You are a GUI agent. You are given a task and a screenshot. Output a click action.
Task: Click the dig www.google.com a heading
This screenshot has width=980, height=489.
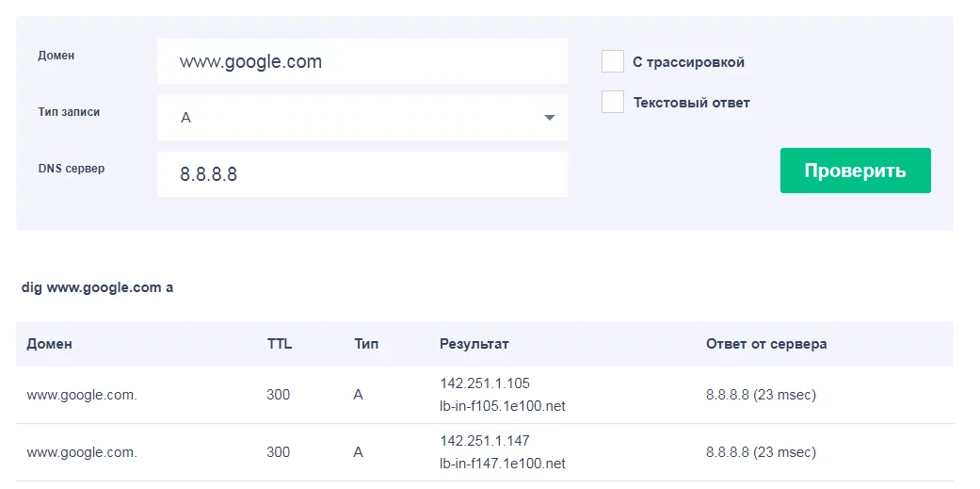(97, 287)
